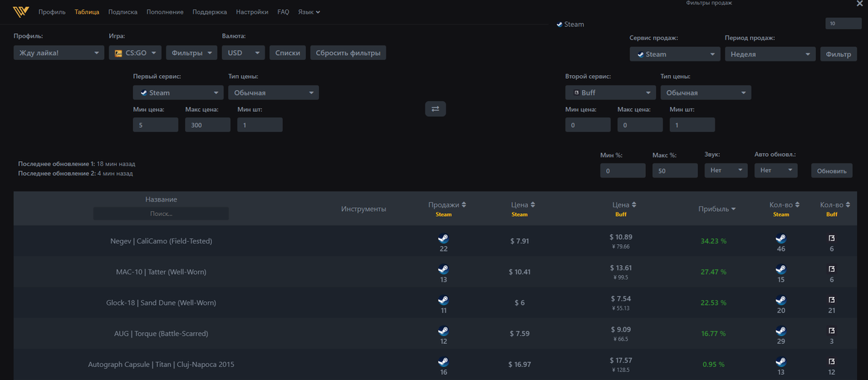Click 'Glock-18 | Sand Dune (Well-Worn)' item name
This screenshot has width=868, height=380.
(161, 303)
